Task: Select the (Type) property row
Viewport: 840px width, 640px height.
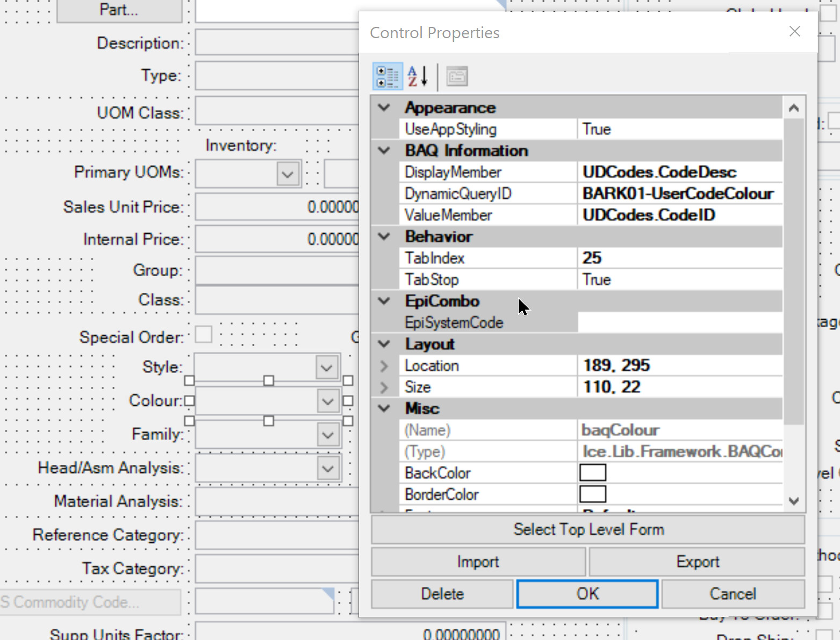Action: point(590,451)
